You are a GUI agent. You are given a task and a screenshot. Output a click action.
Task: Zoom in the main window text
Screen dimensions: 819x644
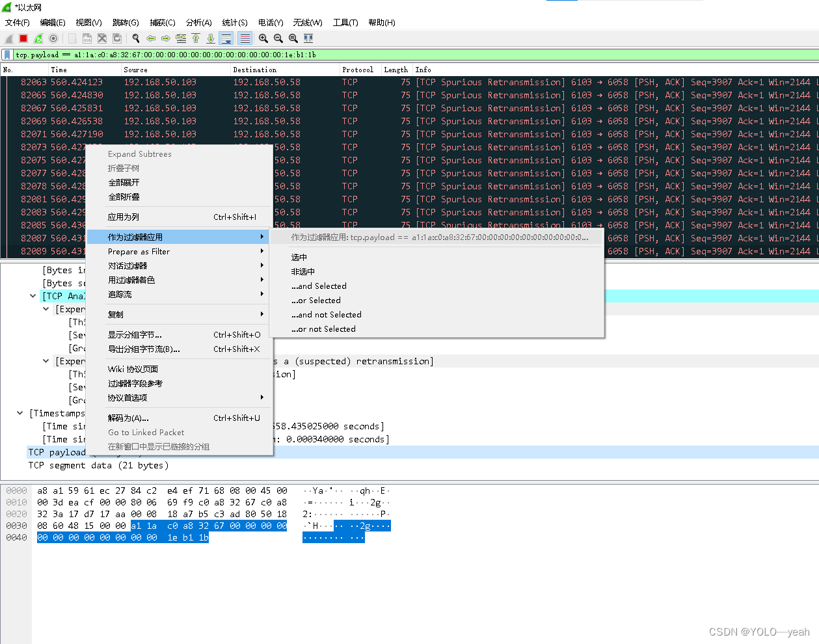[263, 38]
